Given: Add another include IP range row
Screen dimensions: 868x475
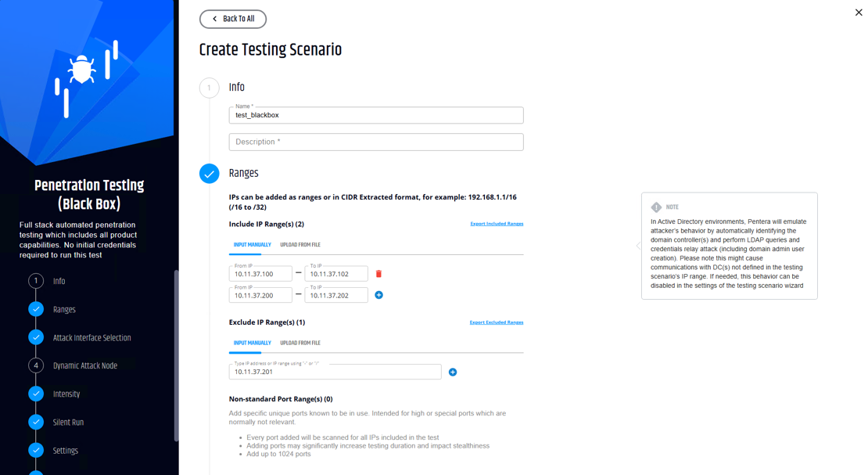Looking at the screenshot, I should pos(378,295).
